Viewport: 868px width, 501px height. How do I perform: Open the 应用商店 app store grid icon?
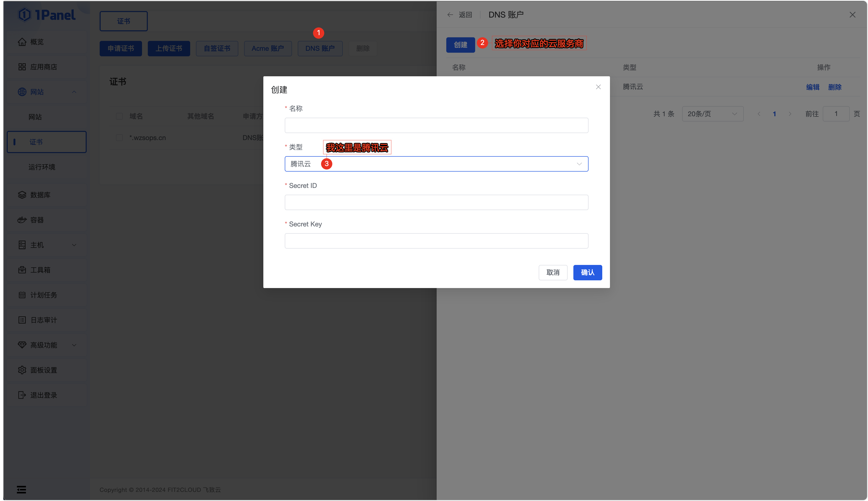[22, 67]
